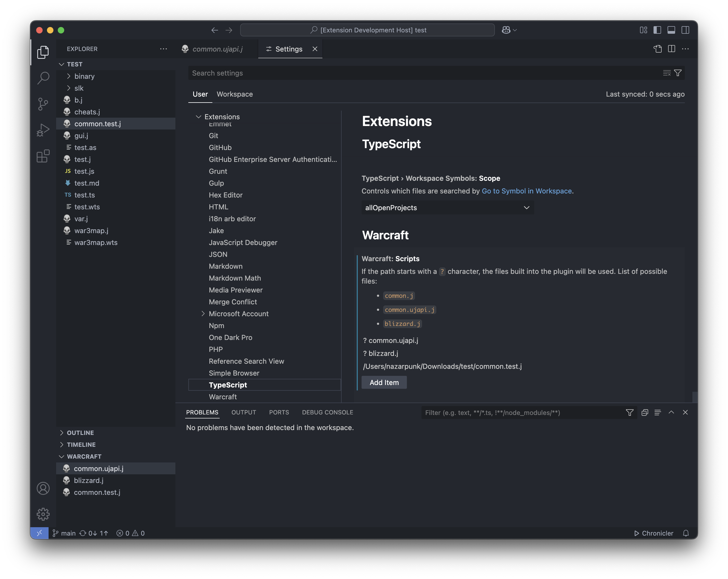This screenshot has height=579, width=728.
Task: Open the allOpenProjects scope dropdown
Action: tap(447, 208)
